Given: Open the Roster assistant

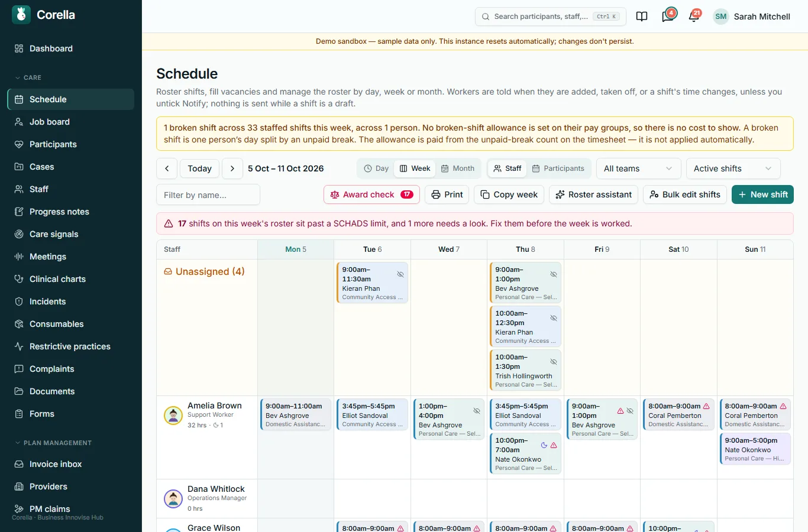Looking at the screenshot, I should click(x=594, y=194).
